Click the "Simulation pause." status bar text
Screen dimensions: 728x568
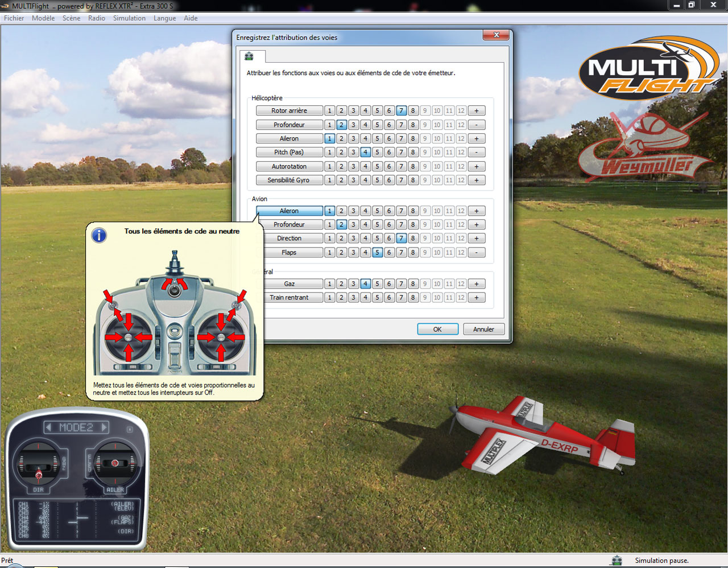coord(661,561)
